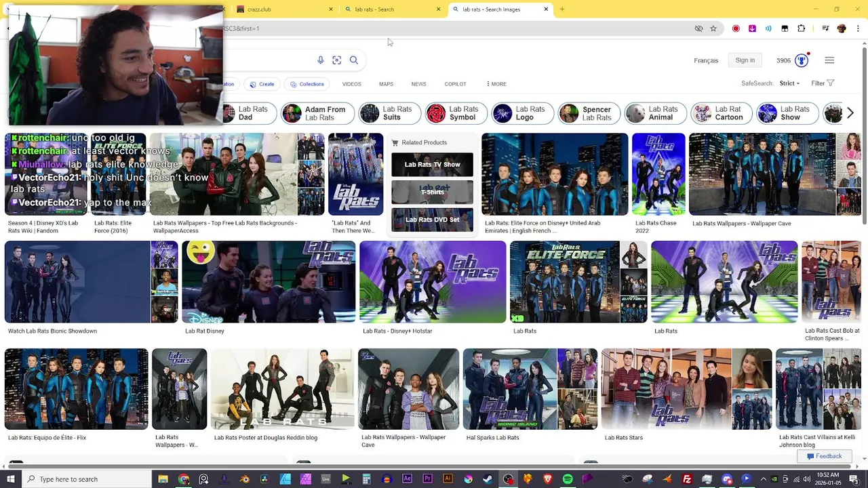
Task: Open 'Lab Rats Poster at Douglas Reddin blog' image
Action: [282, 389]
